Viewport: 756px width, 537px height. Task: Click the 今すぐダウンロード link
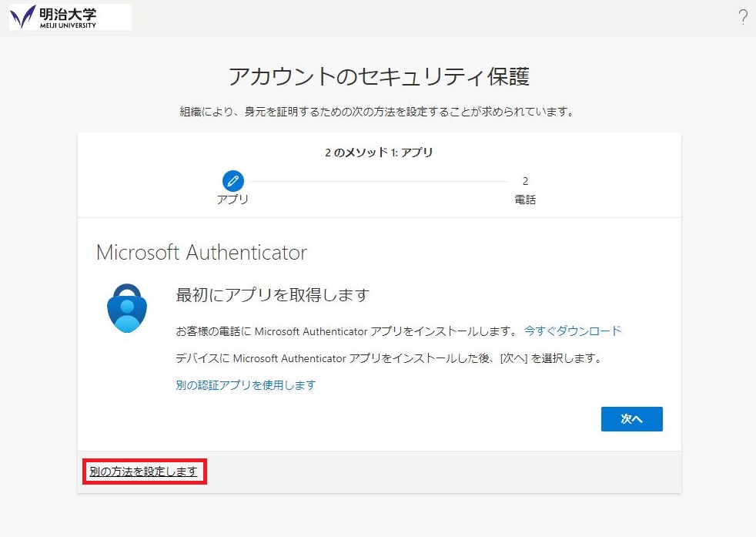point(572,331)
